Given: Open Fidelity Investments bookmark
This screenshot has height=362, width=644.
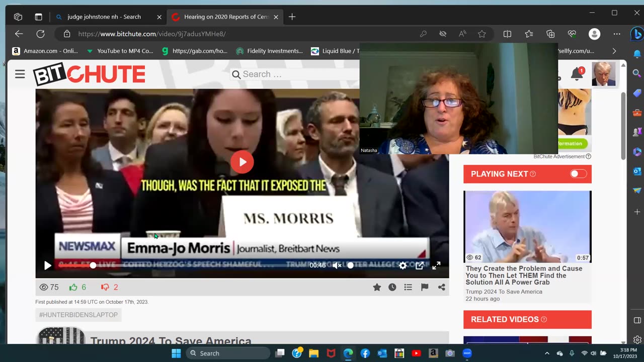Looking at the screenshot, I should [x=269, y=51].
